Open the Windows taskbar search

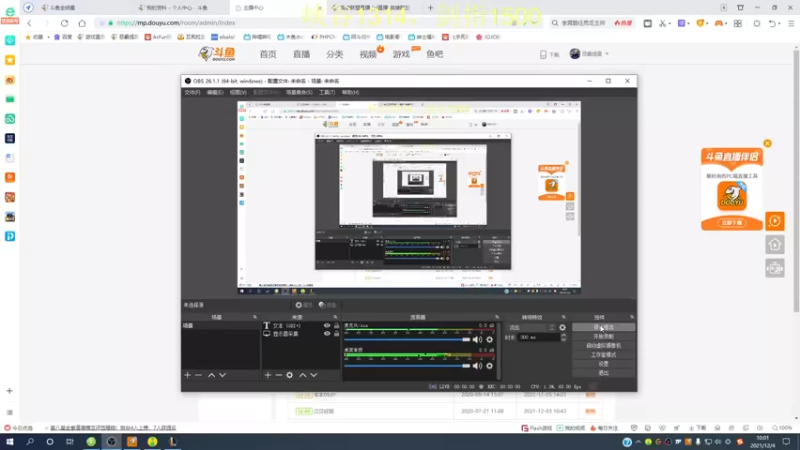point(30,442)
